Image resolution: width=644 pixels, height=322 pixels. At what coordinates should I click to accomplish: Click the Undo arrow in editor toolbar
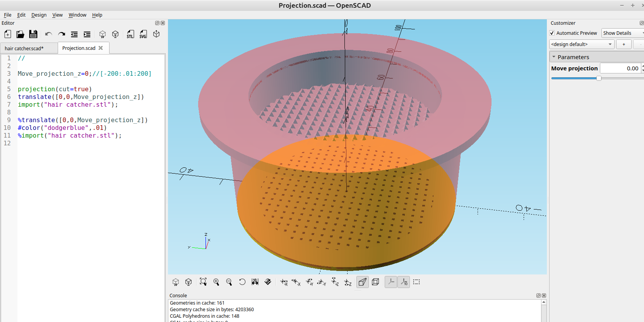(48, 34)
